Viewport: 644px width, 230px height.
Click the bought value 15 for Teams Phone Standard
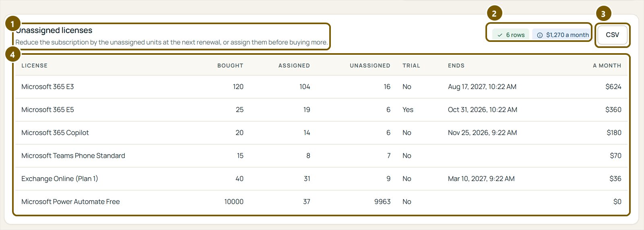pyautogui.click(x=240, y=155)
